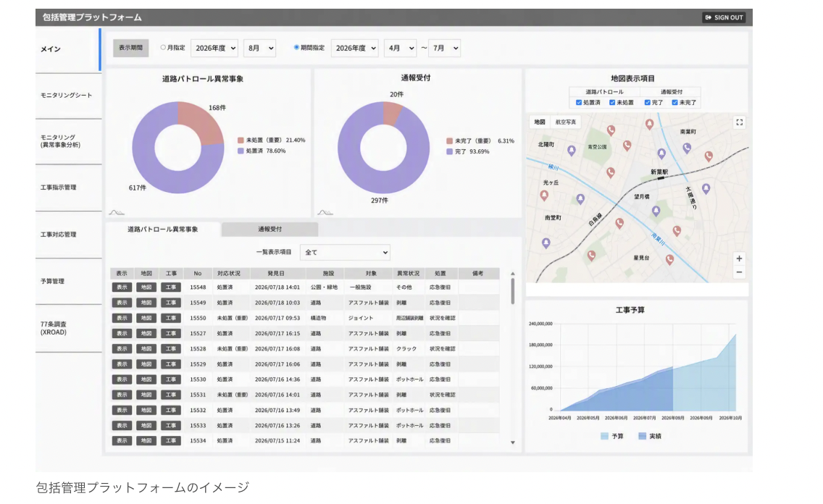The width and height of the screenshot is (823, 504).
Task: Click 地図 button for row 15548
Action: click(x=146, y=287)
